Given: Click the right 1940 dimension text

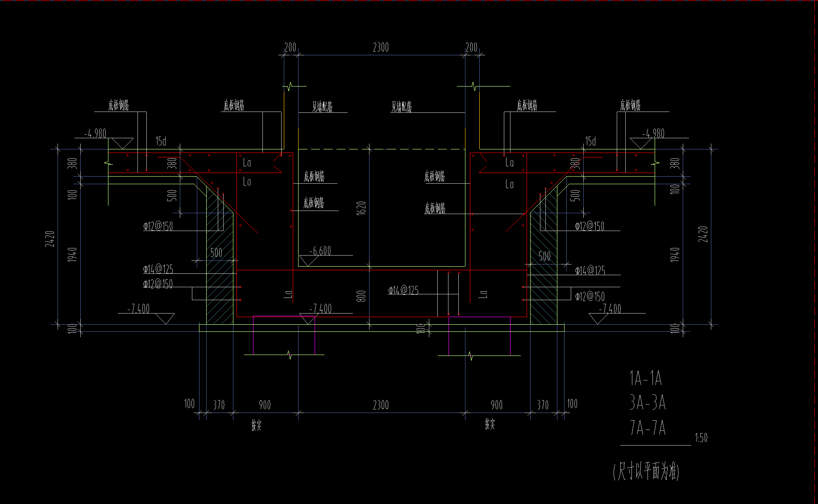Looking at the screenshot, I should [x=675, y=255].
